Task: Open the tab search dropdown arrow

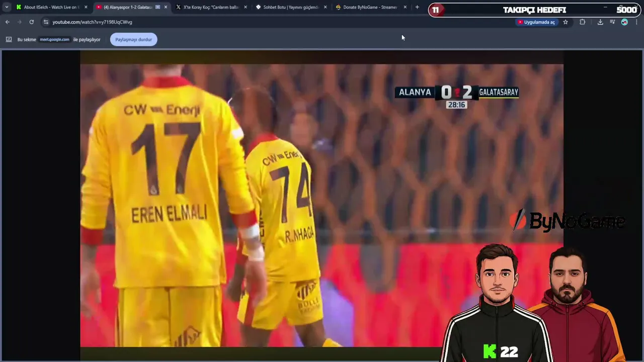Action: [x=7, y=7]
